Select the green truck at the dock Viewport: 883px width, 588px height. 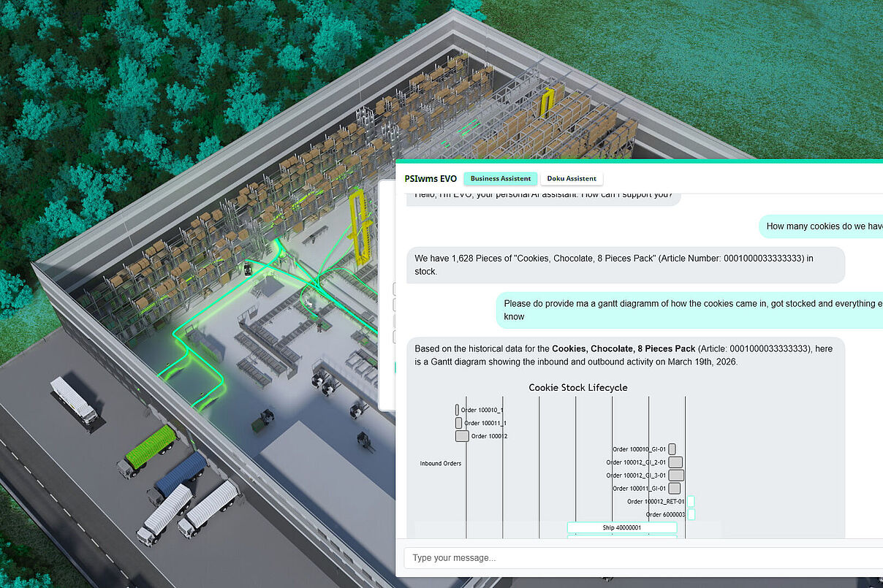click(x=150, y=447)
